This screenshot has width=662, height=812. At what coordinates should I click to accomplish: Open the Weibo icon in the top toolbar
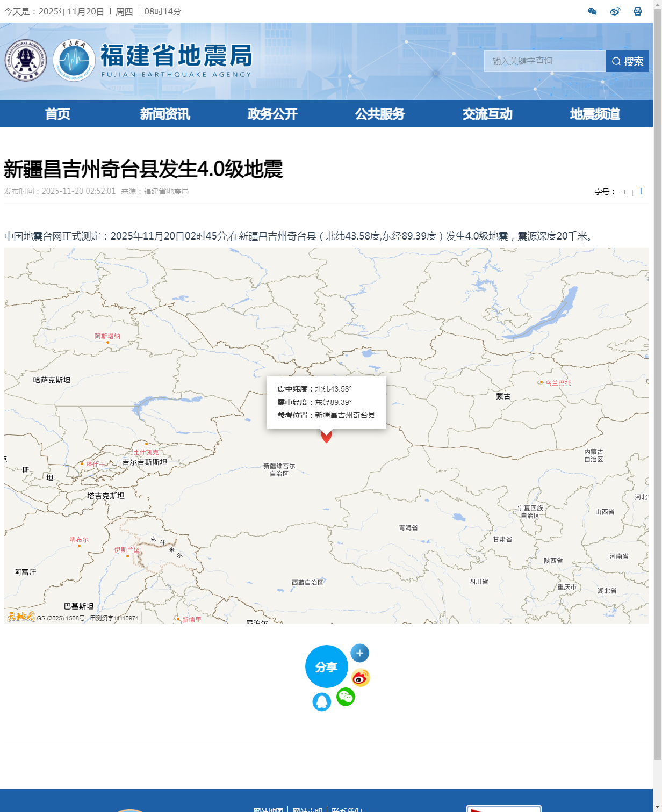[x=615, y=11]
